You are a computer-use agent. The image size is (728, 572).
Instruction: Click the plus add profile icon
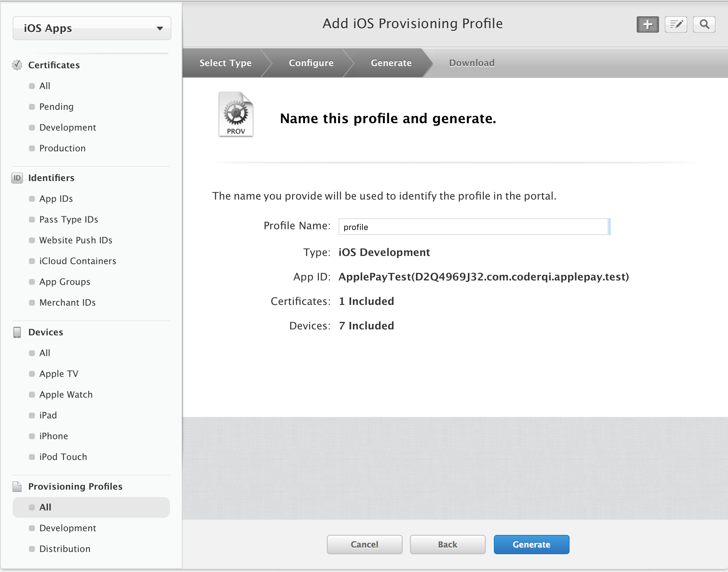pos(647,24)
